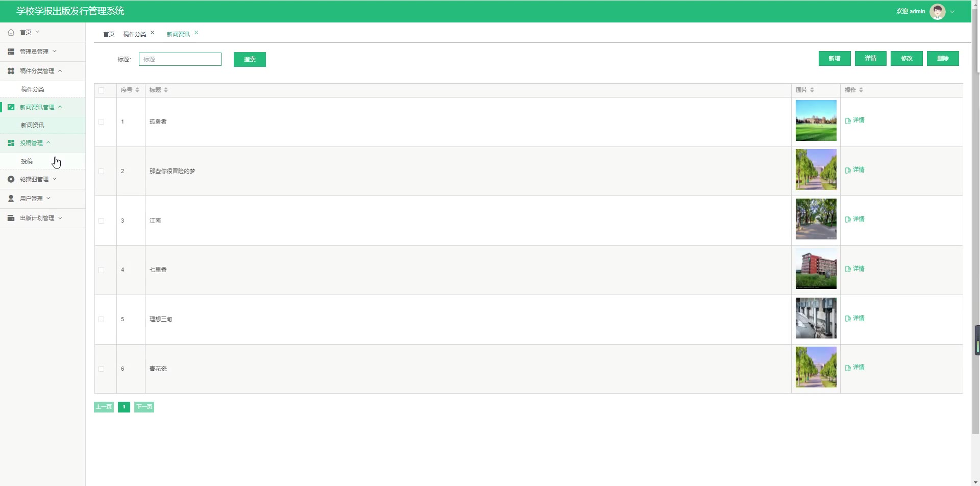Screen dimensions: 980x486
Task: Expand the 用户管理 menu
Action: pyautogui.click(x=48, y=198)
